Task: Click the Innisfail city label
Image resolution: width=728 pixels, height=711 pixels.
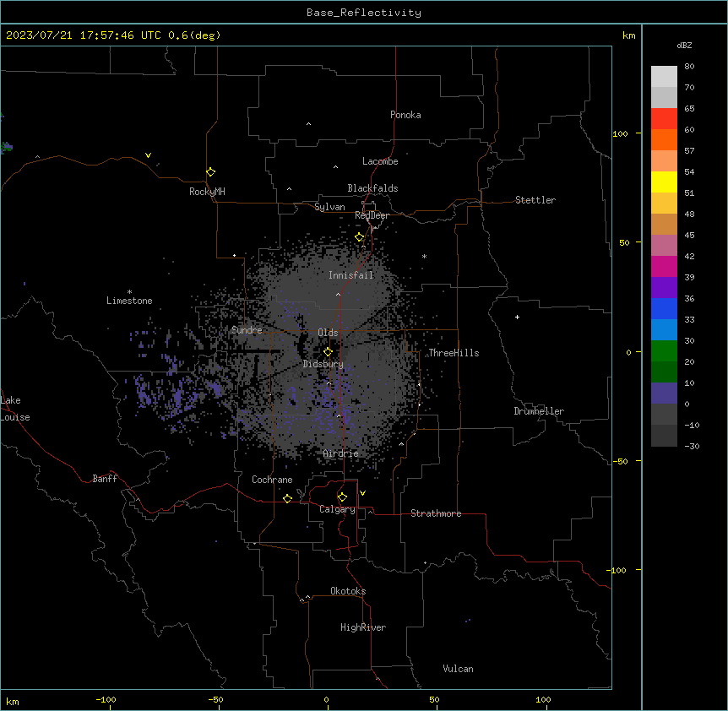Action: [351, 275]
